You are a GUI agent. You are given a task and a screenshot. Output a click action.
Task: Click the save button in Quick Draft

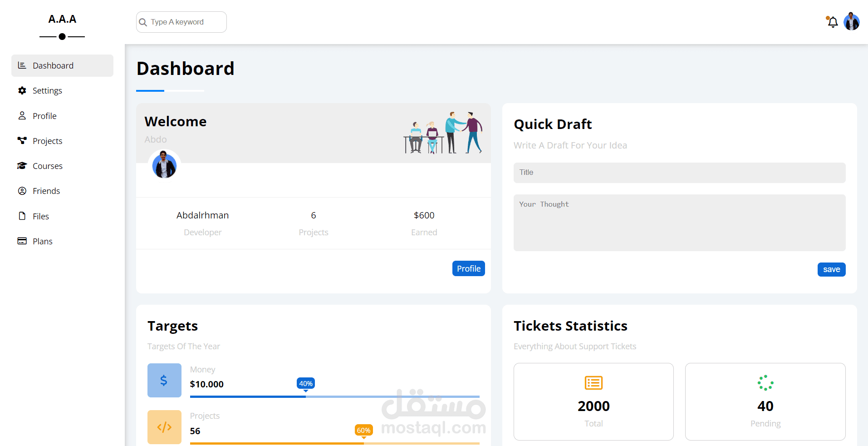[x=831, y=269]
